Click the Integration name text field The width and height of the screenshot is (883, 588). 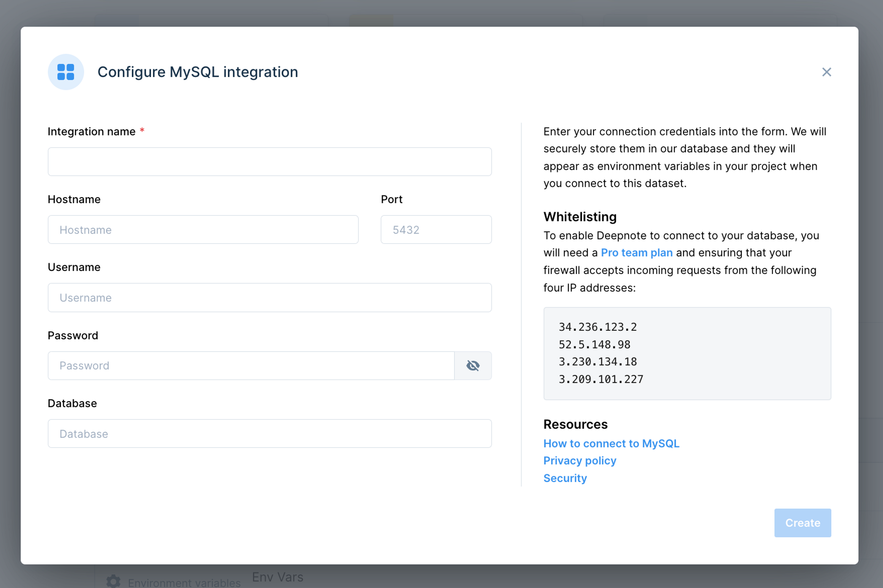coord(269,162)
